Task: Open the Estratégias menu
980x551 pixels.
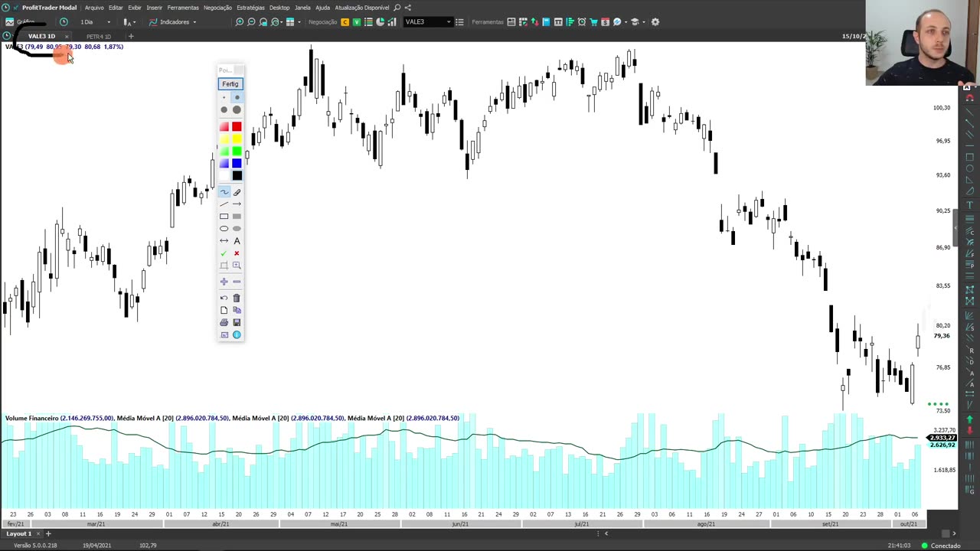Action: pyautogui.click(x=251, y=8)
